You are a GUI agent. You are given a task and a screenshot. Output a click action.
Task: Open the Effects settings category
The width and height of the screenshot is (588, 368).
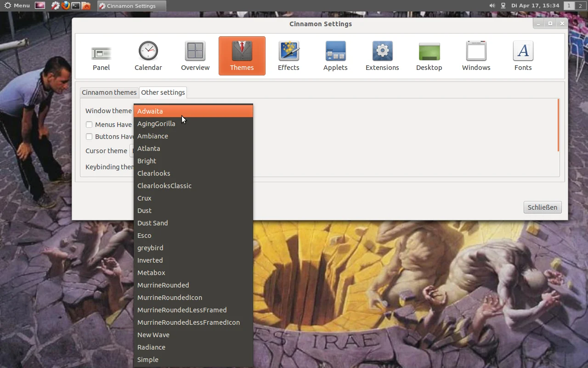click(x=288, y=56)
